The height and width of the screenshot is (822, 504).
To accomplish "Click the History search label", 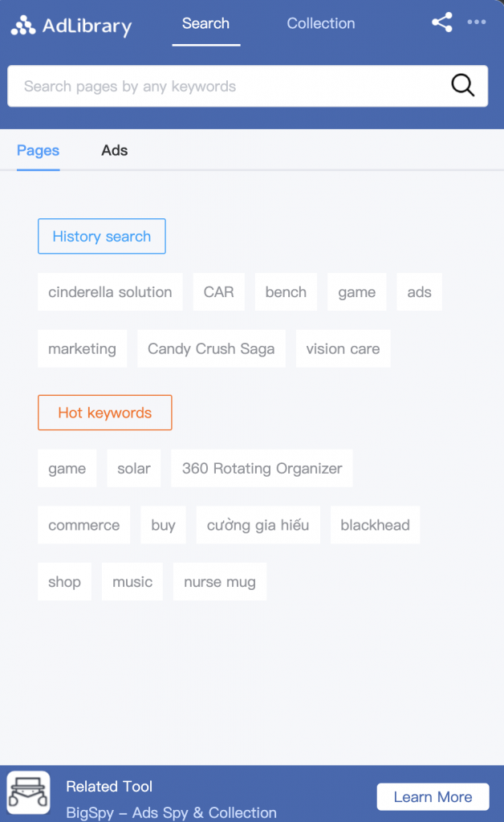I will click(x=102, y=237).
